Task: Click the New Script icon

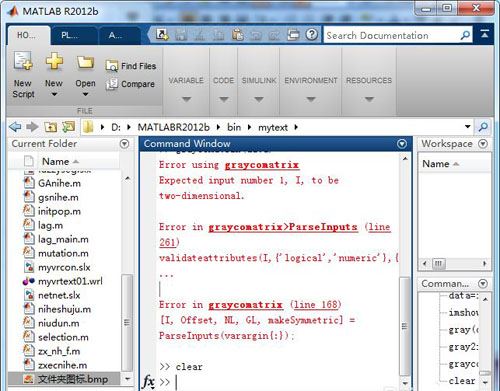Action: [x=23, y=61]
